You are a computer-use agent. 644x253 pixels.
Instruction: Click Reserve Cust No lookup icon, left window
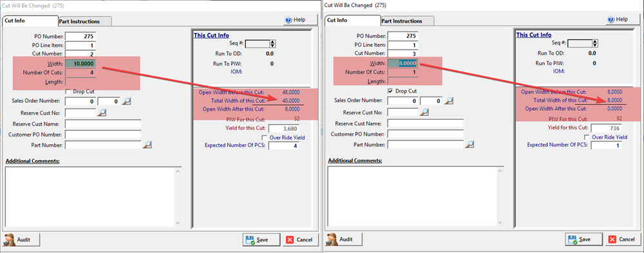tap(102, 113)
